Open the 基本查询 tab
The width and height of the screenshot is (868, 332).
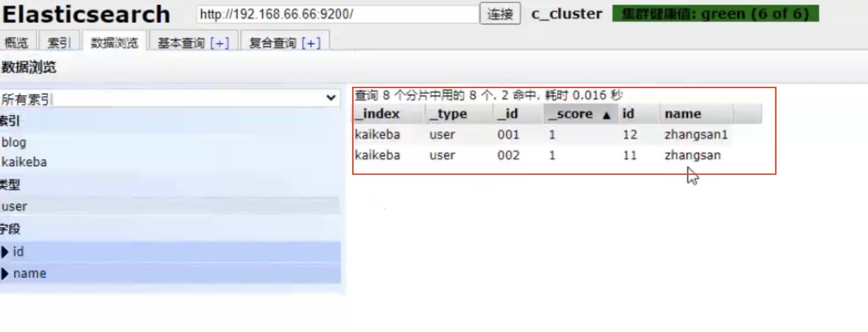click(x=181, y=43)
